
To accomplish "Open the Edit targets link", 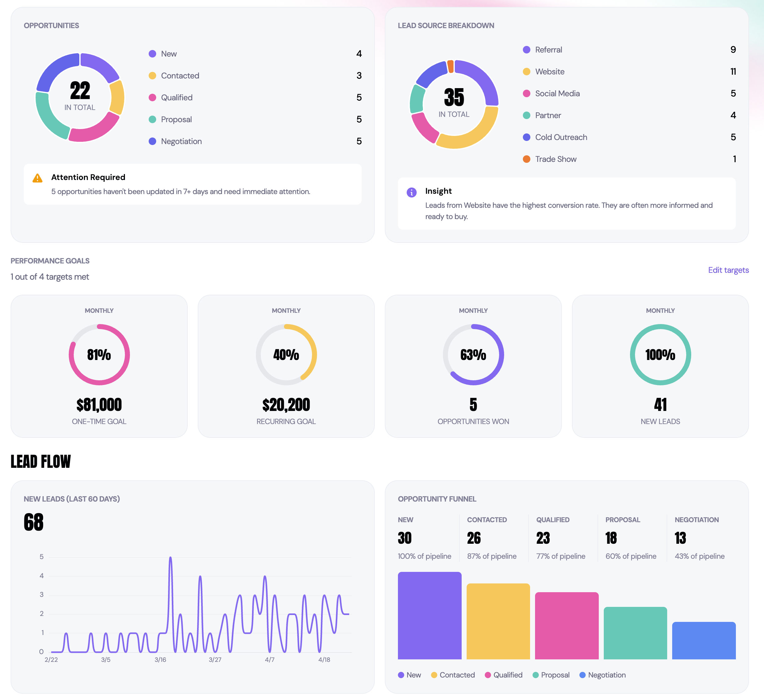I will pyautogui.click(x=728, y=270).
